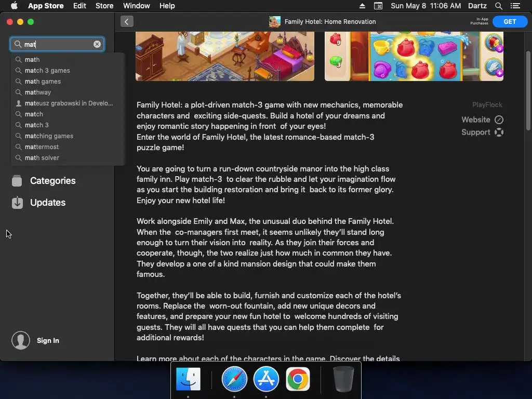The height and width of the screenshot is (399, 532).
Task: Select the "math solver" suggestion
Action: [68, 158]
